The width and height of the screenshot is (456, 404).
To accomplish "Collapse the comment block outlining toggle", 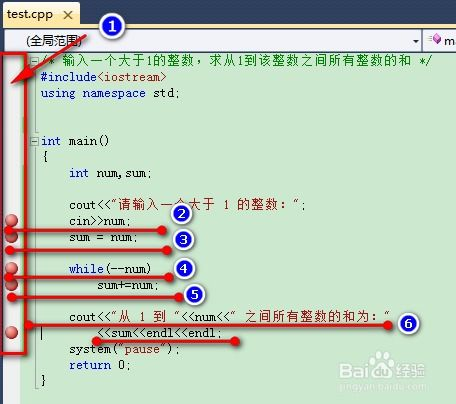I will pyautogui.click(x=34, y=61).
